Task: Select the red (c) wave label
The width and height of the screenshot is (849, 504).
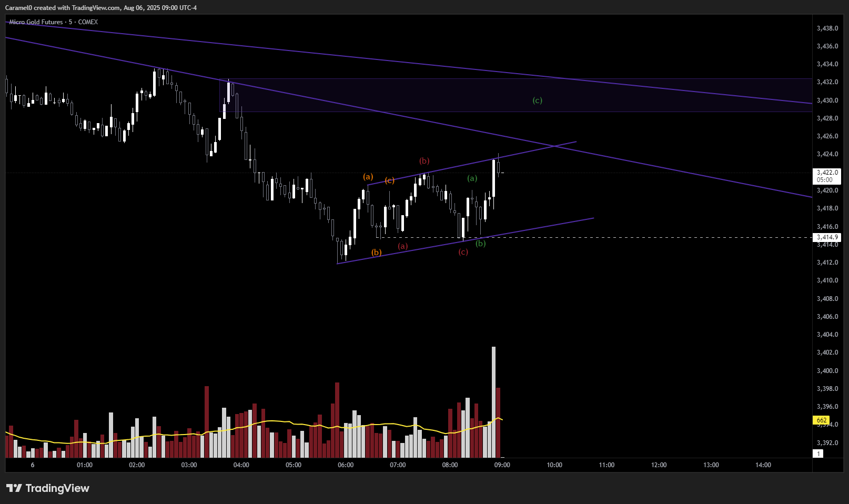Action: click(x=463, y=252)
